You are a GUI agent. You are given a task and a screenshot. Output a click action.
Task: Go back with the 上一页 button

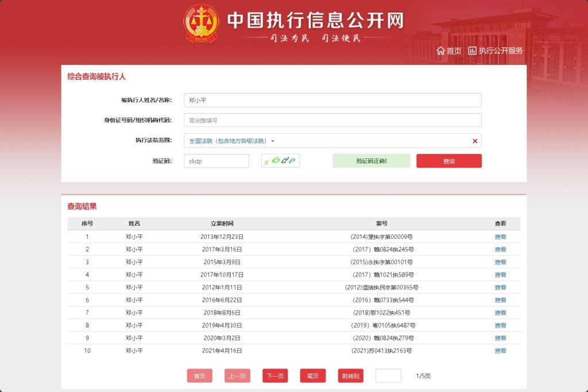coord(237,375)
